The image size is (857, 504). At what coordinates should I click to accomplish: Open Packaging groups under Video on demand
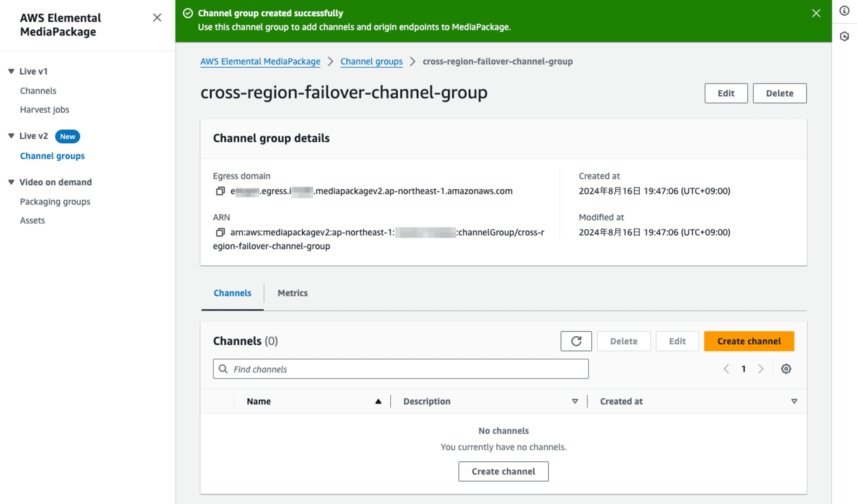pyautogui.click(x=55, y=201)
